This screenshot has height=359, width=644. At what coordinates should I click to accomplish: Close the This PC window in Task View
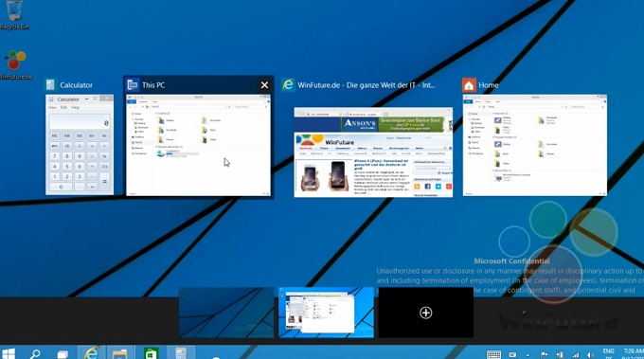264,85
